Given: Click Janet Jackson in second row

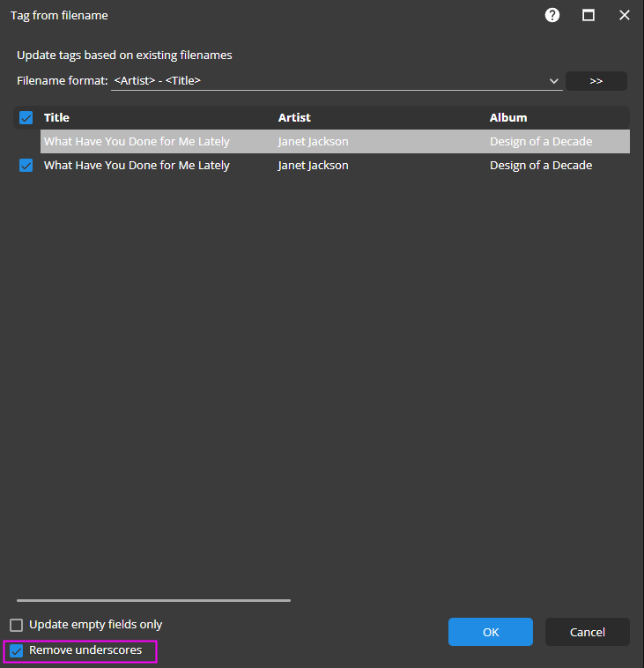Looking at the screenshot, I should 313,165.
